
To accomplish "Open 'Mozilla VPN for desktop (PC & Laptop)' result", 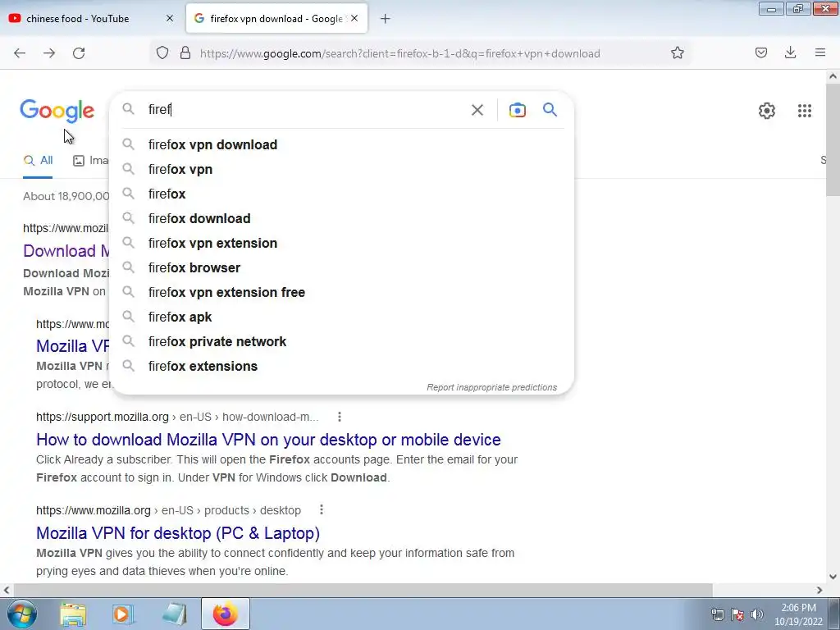I will 178,533.
